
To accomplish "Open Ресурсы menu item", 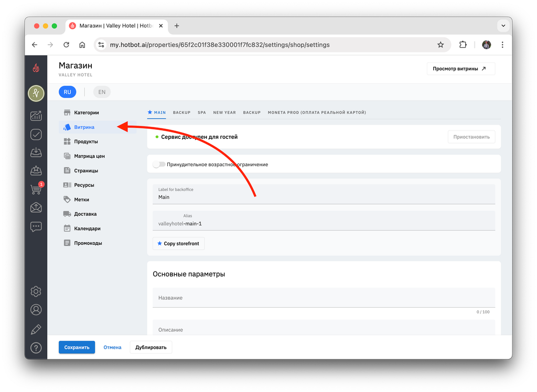I will coord(98,185).
